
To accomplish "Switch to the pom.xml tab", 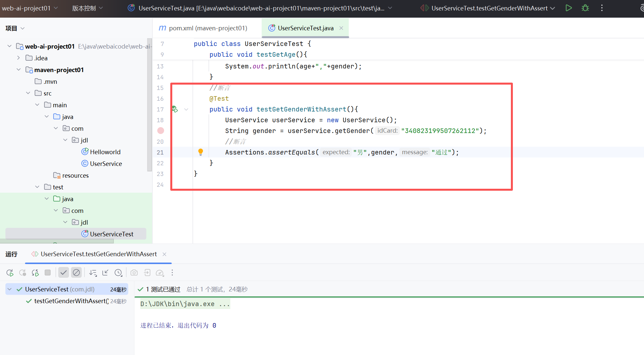I will click(207, 28).
